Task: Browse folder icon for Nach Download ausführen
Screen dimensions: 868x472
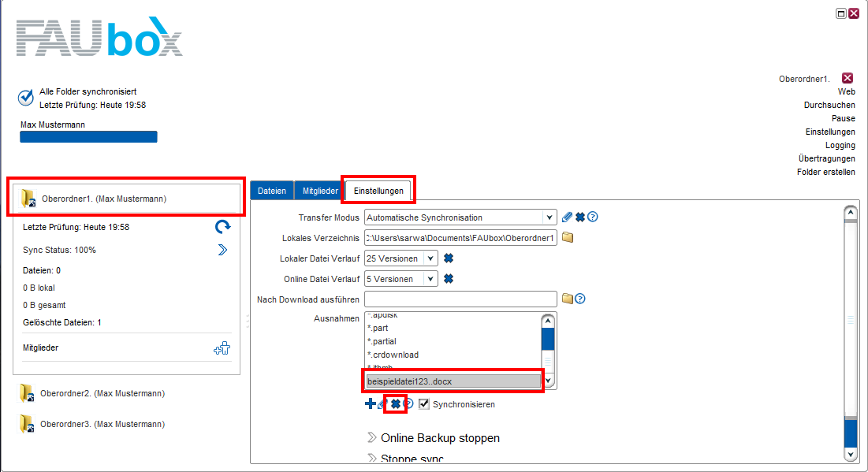Action: click(x=568, y=299)
